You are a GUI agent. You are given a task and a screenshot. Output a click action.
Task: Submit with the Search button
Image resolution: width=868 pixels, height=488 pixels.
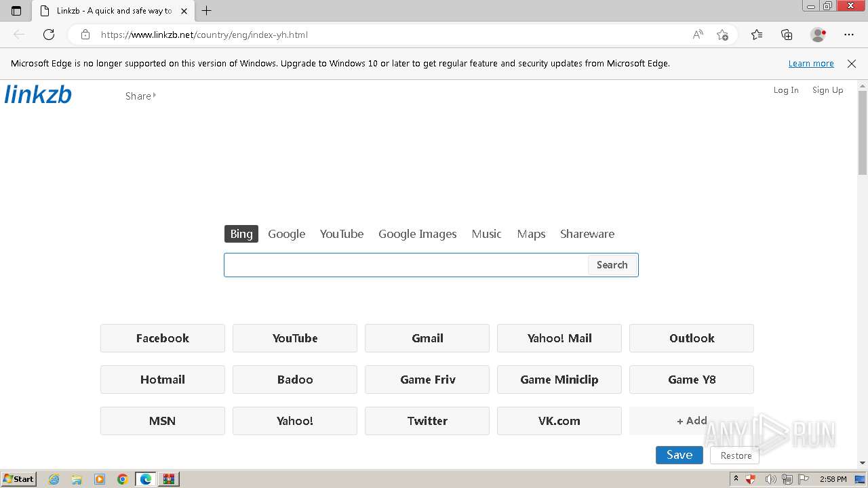pos(612,265)
